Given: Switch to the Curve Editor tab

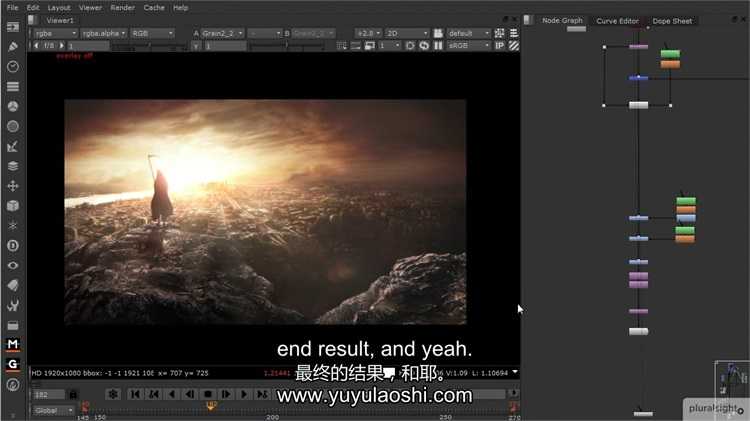Looking at the screenshot, I should click(618, 21).
